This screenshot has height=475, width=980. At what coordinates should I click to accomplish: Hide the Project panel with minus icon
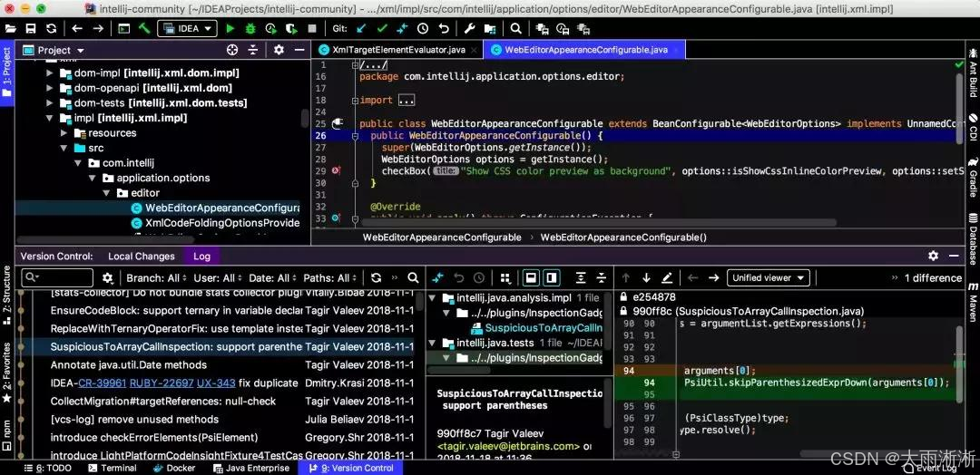(299, 50)
